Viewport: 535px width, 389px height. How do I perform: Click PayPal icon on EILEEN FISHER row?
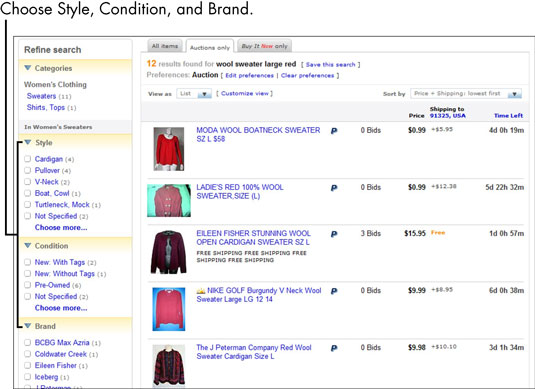click(334, 234)
